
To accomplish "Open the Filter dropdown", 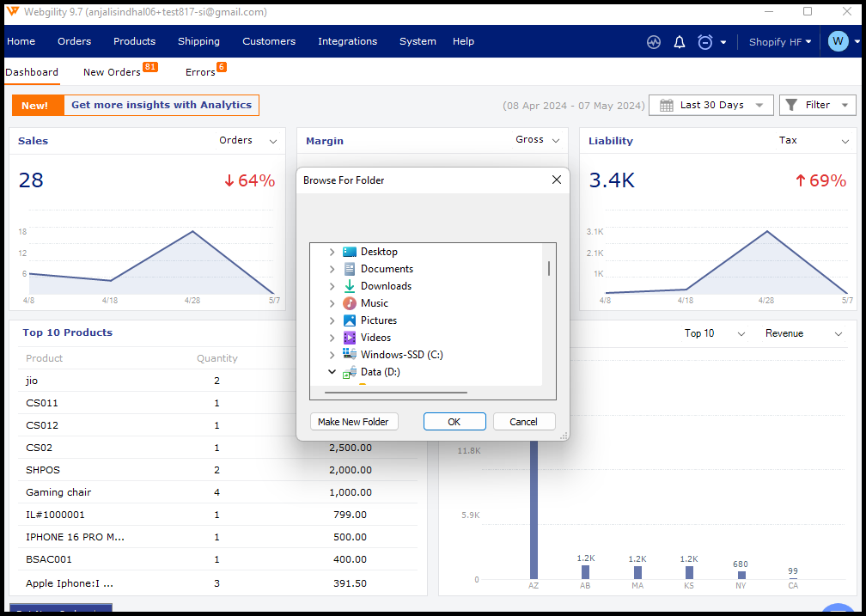I will [x=817, y=105].
